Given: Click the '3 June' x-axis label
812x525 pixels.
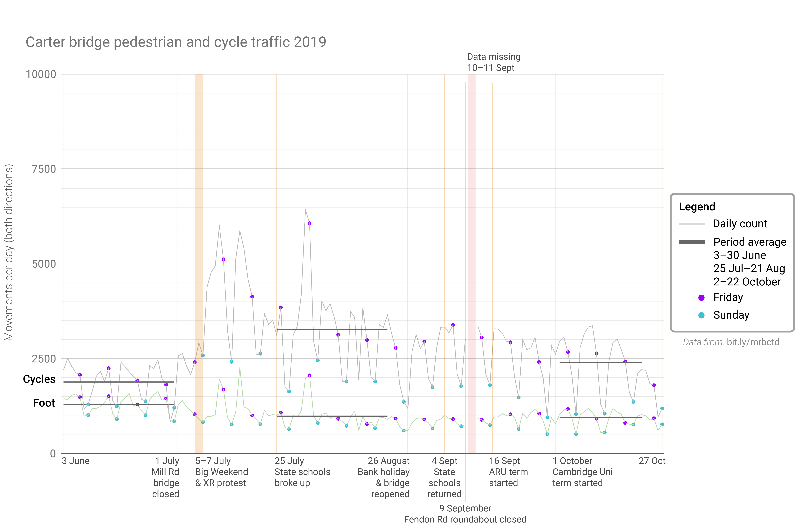Looking at the screenshot, I should pos(75,461).
